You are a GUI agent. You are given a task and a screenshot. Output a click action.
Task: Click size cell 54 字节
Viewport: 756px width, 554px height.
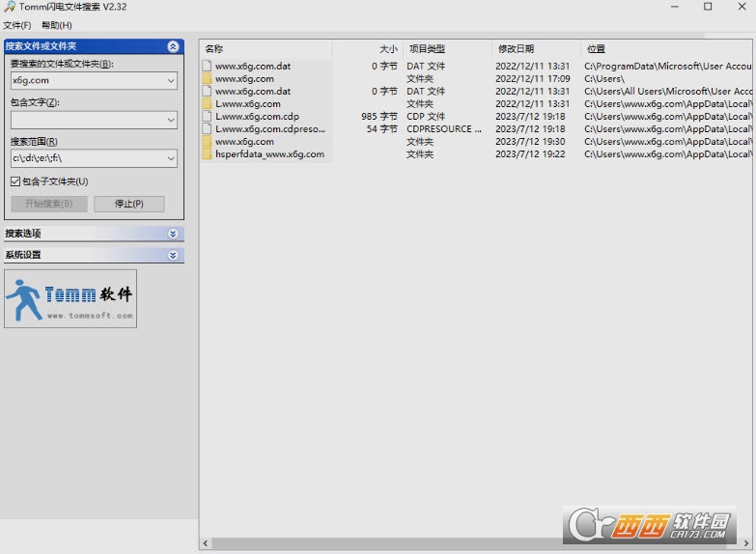pos(381,128)
